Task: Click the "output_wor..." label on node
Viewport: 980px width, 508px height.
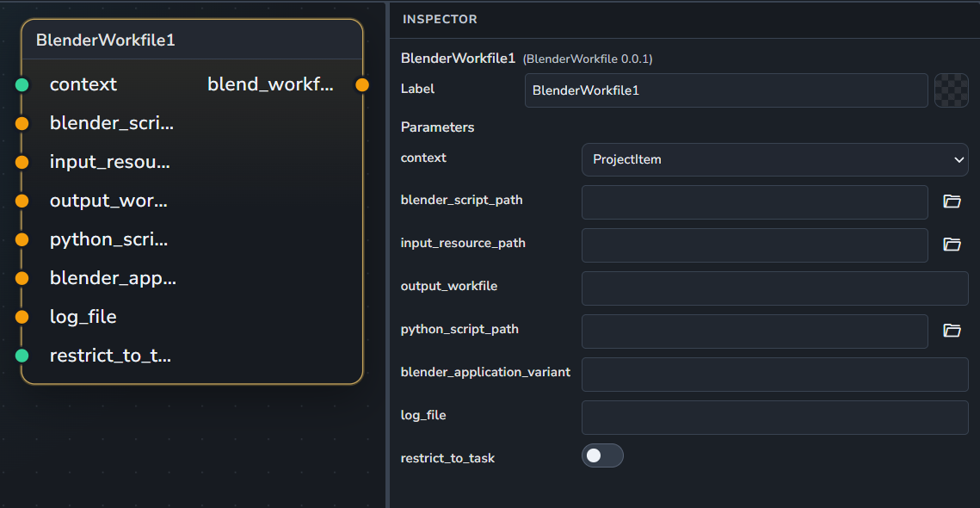Action: pyautogui.click(x=108, y=201)
